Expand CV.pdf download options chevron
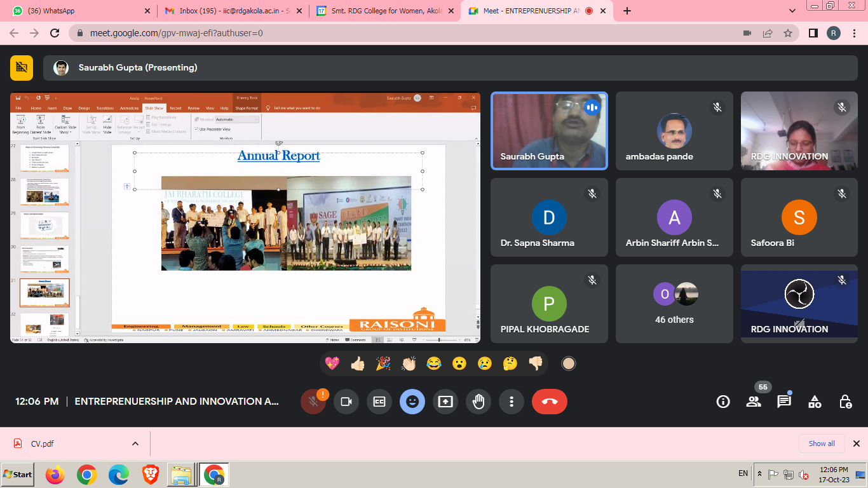 135,444
